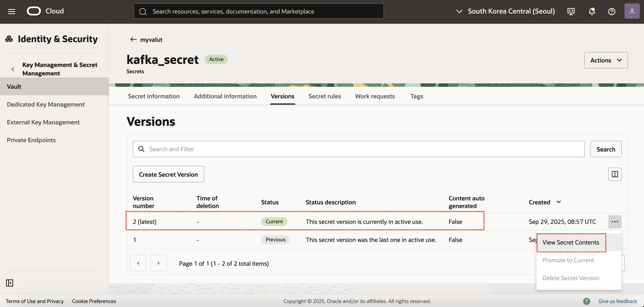Go back using the arrow next to myvalut
Viewport: 644px width, 307px height.
133,39
